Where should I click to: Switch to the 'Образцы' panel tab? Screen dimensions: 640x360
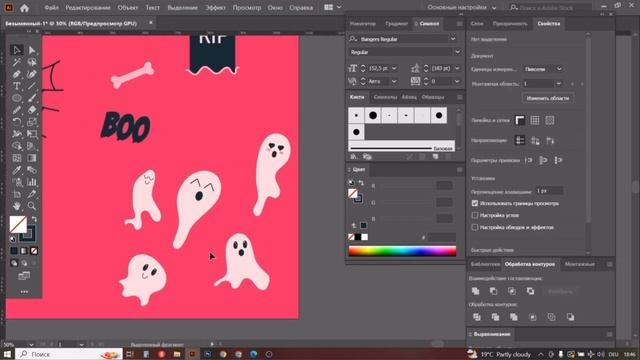433,97
